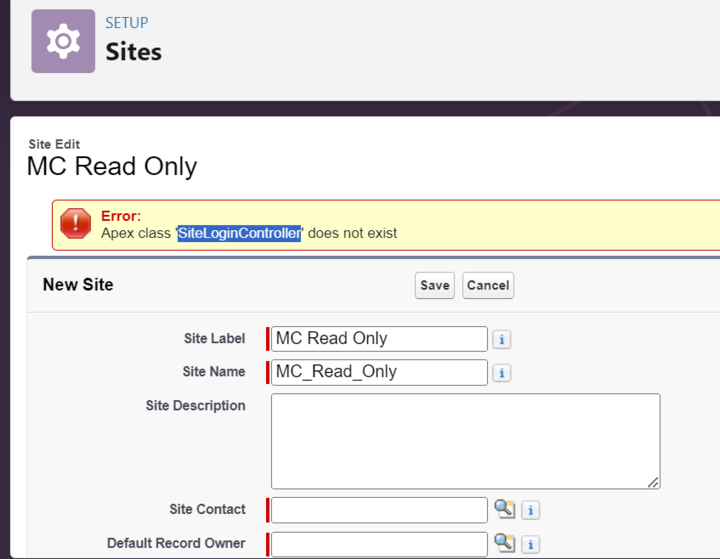The image size is (720, 559).
Task: Open the Default Record Owner lookup
Action: click(504, 543)
